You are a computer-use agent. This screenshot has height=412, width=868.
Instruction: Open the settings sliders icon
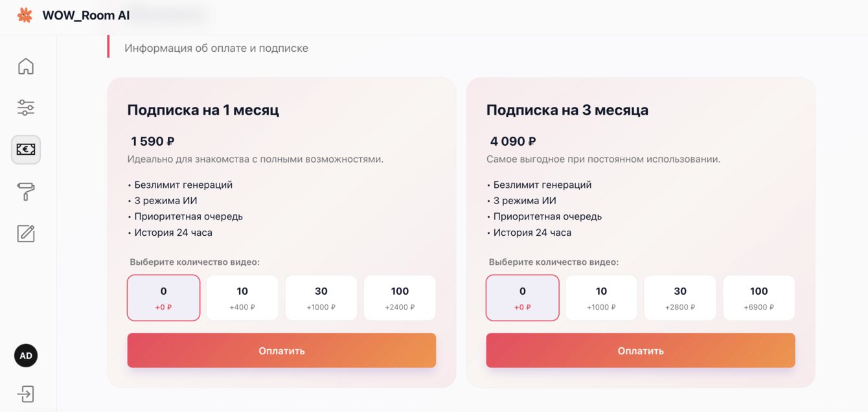26,108
